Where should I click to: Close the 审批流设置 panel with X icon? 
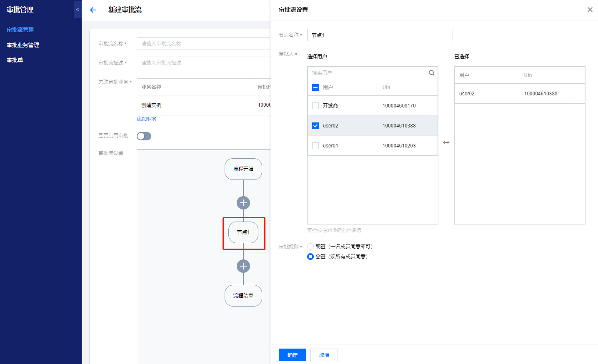tap(590, 10)
